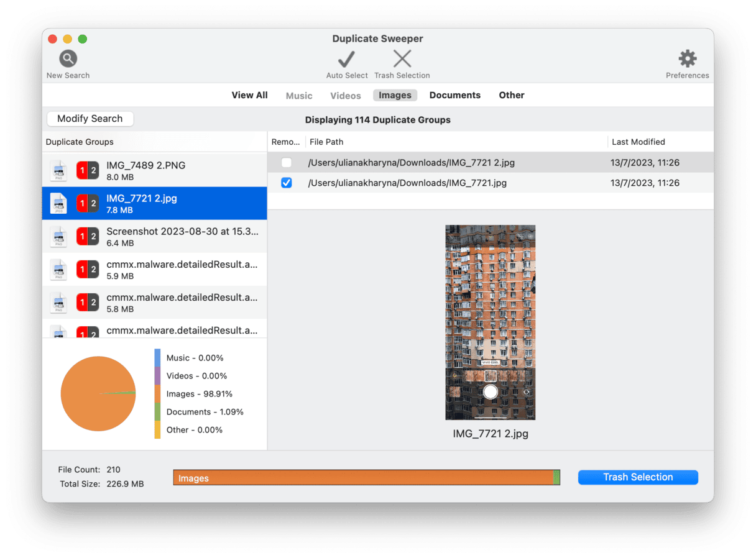The width and height of the screenshot is (756, 558).
Task: Click the Trash Selection X toolbar icon
Action: point(402,60)
